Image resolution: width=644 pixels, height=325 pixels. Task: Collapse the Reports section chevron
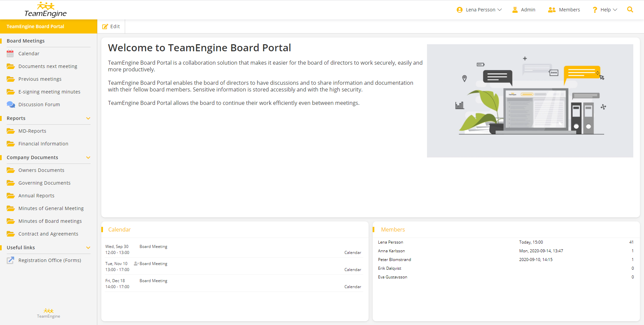point(88,118)
